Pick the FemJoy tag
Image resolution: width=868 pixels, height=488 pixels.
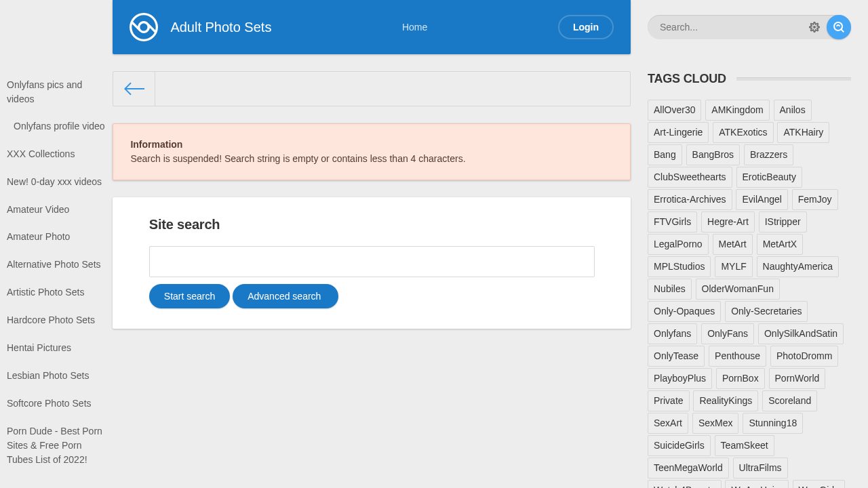[815, 200]
